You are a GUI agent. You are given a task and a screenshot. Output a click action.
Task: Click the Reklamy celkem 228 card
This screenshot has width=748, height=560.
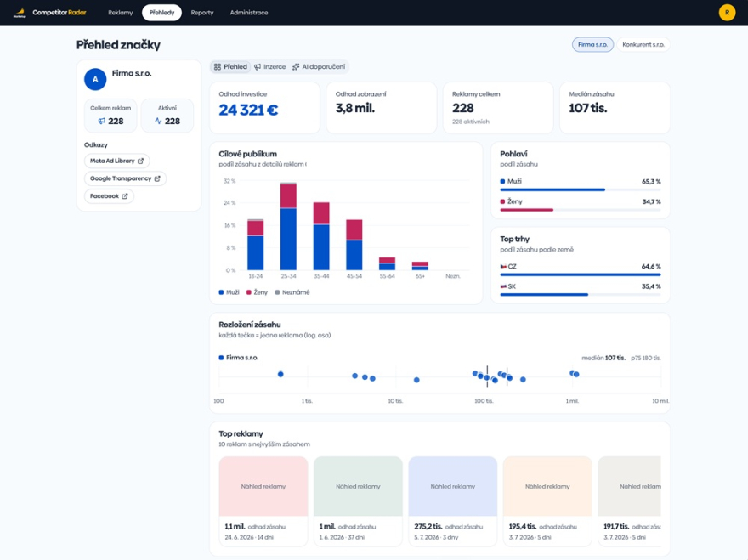click(x=498, y=108)
